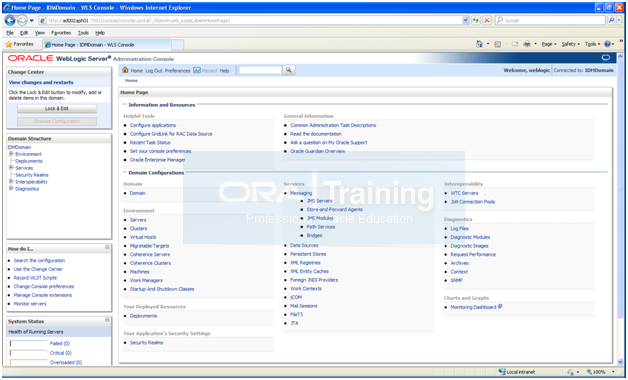Click the Monitoring Dashboard external link icon

(500, 306)
